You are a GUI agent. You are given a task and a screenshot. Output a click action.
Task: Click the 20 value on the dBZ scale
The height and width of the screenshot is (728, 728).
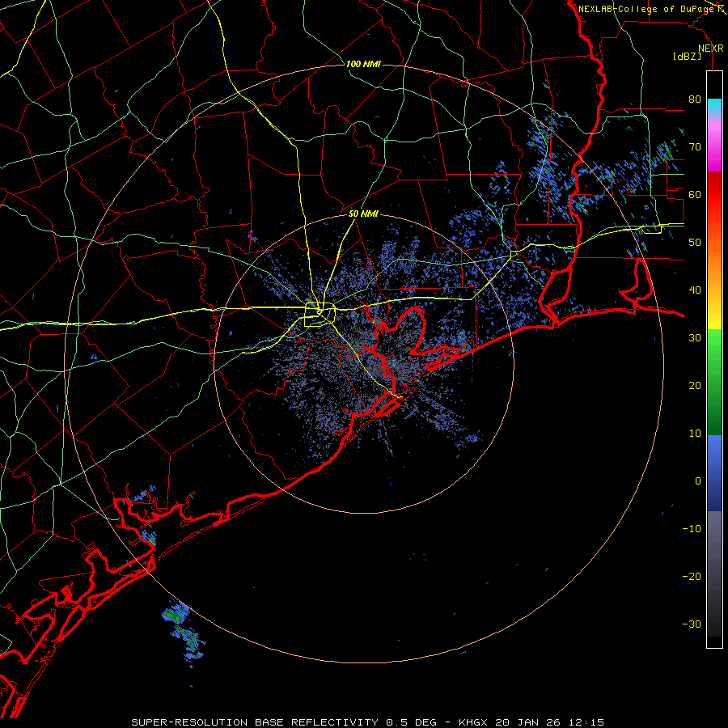click(695, 385)
